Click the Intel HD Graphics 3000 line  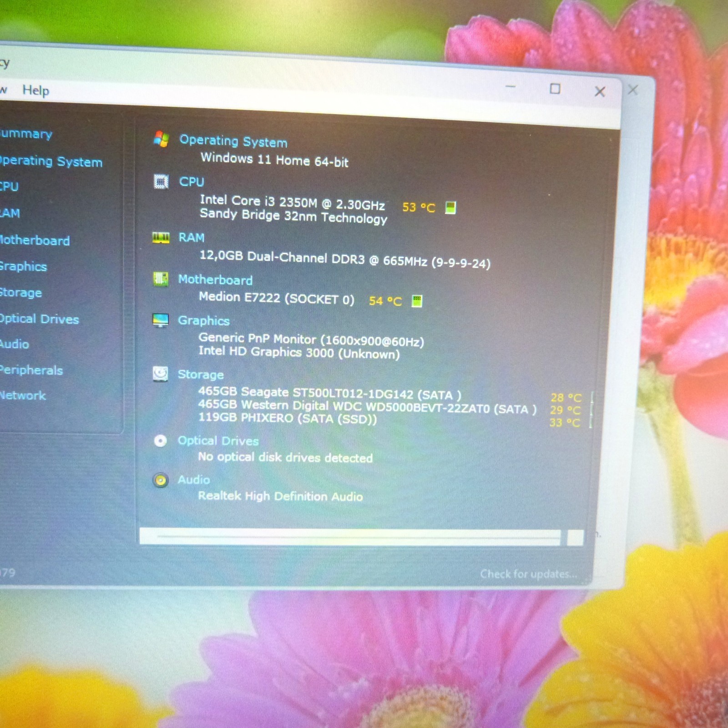tap(299, 352)
